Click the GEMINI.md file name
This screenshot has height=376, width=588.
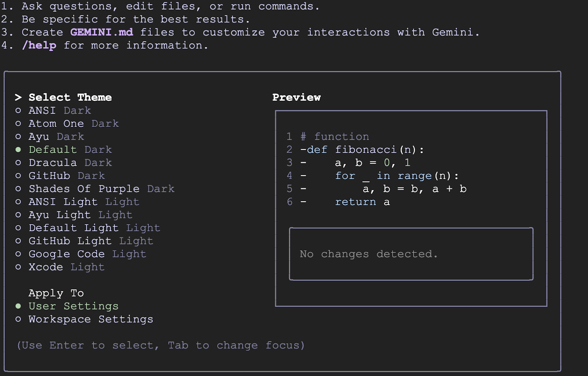(101, 32)
